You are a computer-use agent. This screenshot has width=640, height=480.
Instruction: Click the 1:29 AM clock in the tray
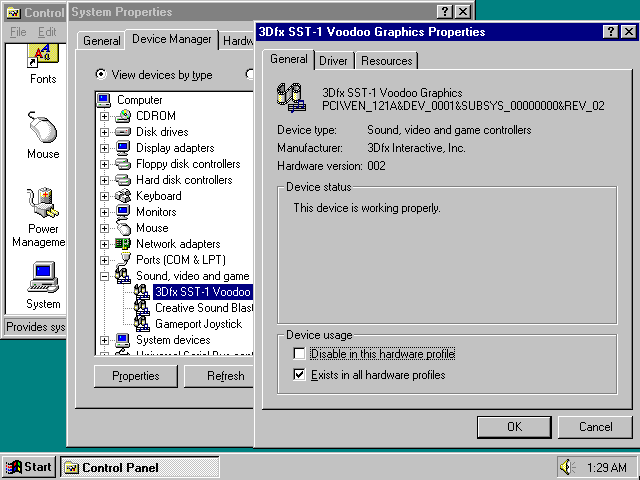click(x=607, y=467)
